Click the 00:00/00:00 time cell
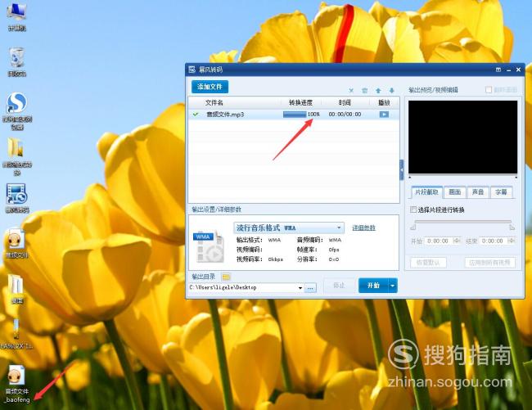 point(345,115)
